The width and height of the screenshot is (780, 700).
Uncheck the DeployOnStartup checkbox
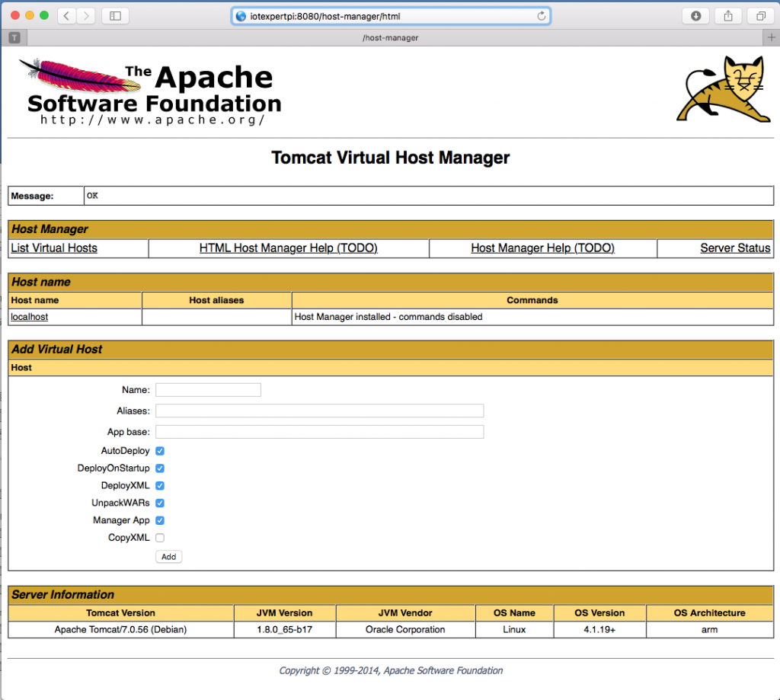coord(160,468)
